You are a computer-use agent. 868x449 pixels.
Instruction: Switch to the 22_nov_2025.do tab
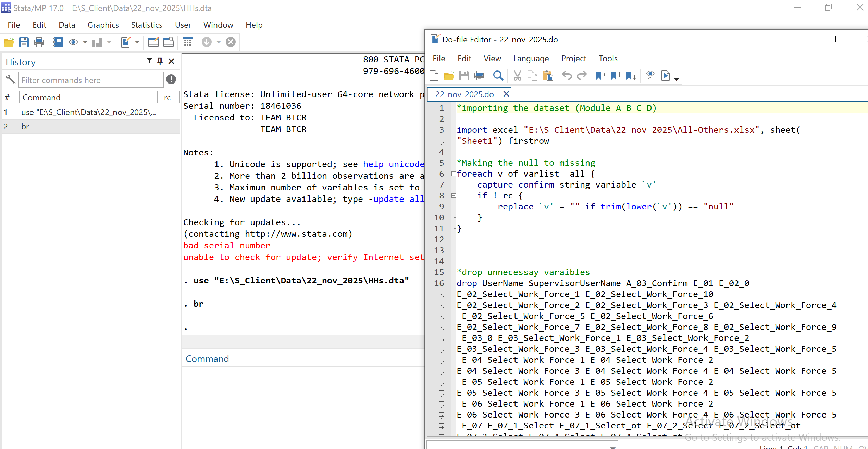[464, 94]
